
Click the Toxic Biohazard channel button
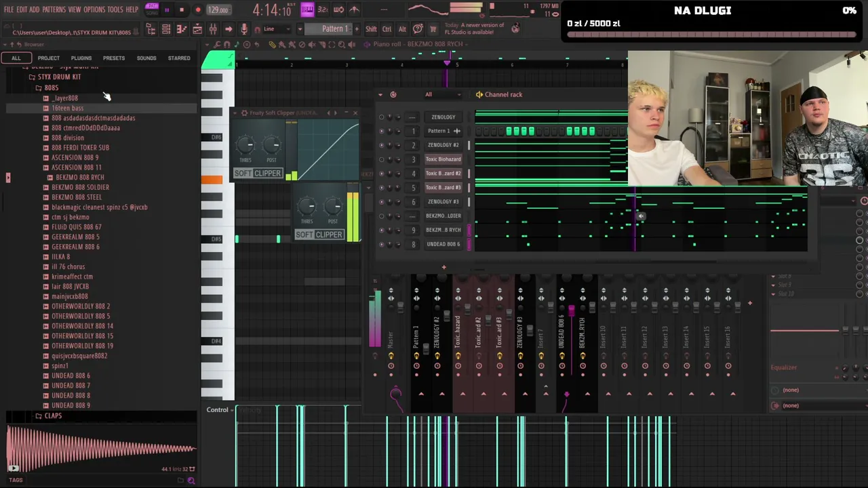[443, 159]
